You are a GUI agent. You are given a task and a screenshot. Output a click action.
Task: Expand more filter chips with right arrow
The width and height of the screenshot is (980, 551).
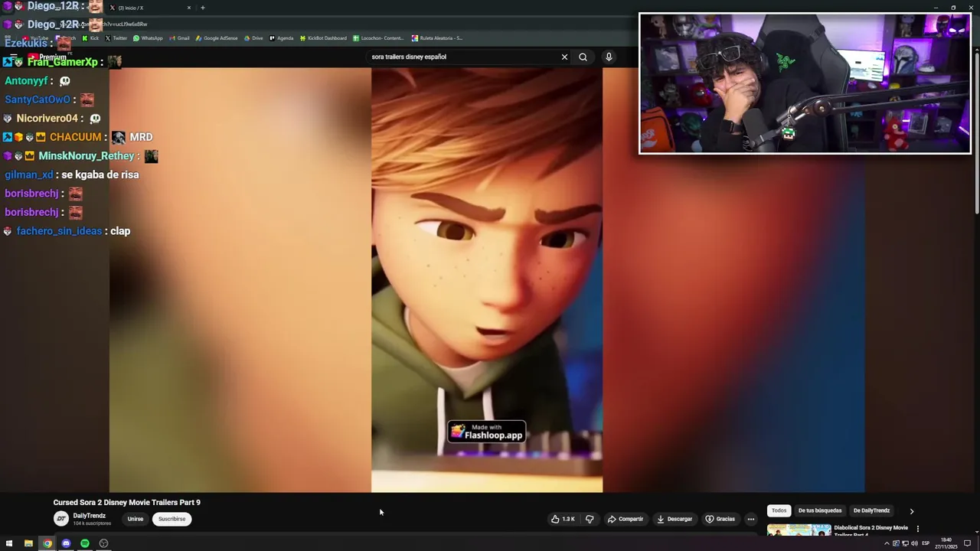point(911,511)
